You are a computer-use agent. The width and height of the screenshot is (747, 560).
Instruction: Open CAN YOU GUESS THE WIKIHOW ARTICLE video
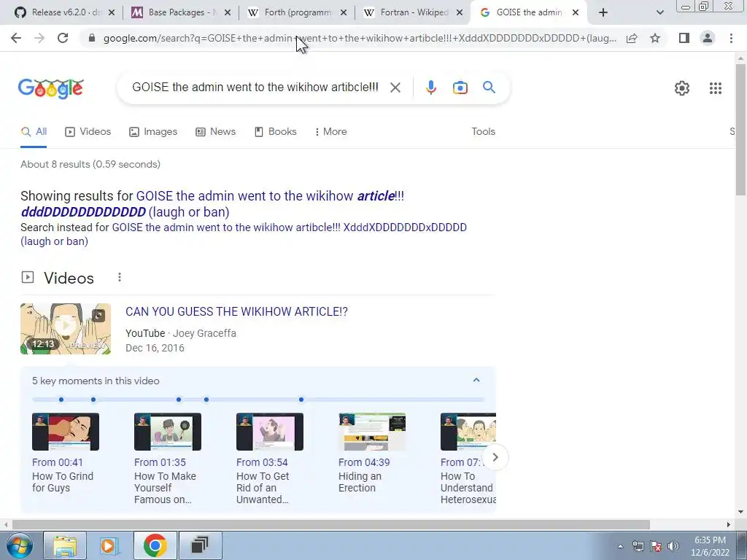[x=236, y=311]
